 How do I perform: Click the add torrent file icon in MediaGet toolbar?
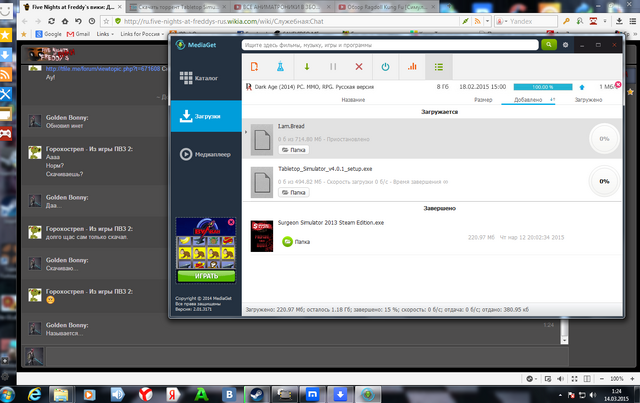tap(254, 67)
